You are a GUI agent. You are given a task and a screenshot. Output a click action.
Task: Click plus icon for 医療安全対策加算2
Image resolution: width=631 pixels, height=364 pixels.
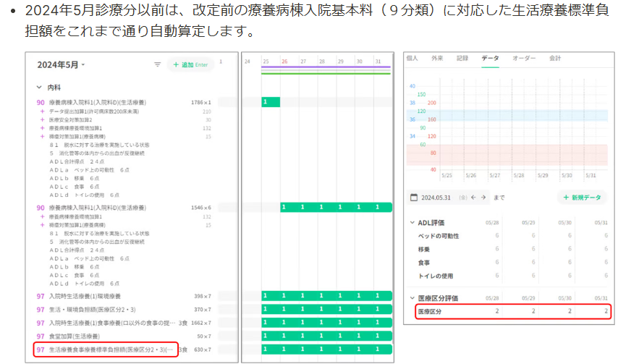(x=42, y=120)
